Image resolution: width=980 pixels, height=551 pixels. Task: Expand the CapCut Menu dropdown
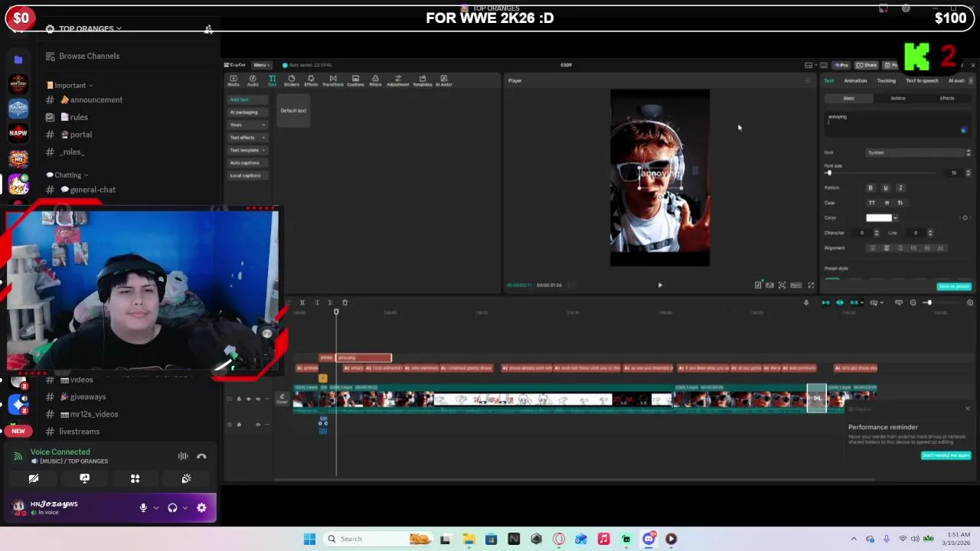click(261, 65)
